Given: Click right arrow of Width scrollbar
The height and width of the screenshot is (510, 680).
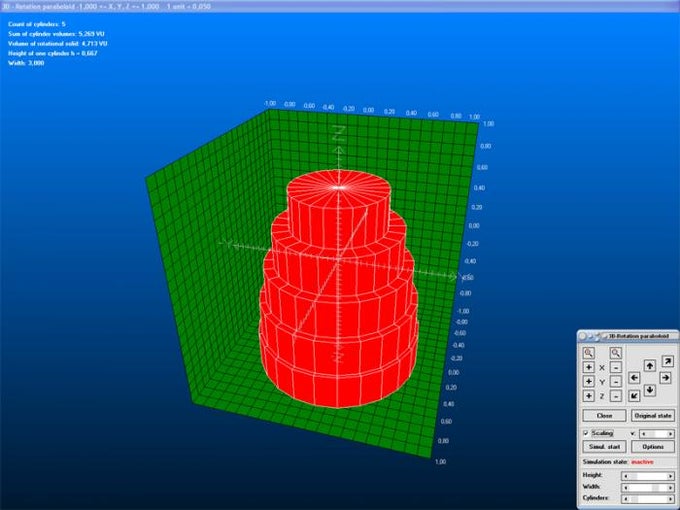Looking at the screenshot, I should pos(670,487).
